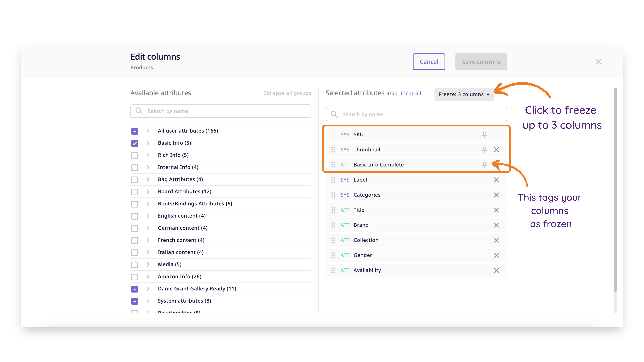Click the drag handle on the Brand row

pos(333,225)
